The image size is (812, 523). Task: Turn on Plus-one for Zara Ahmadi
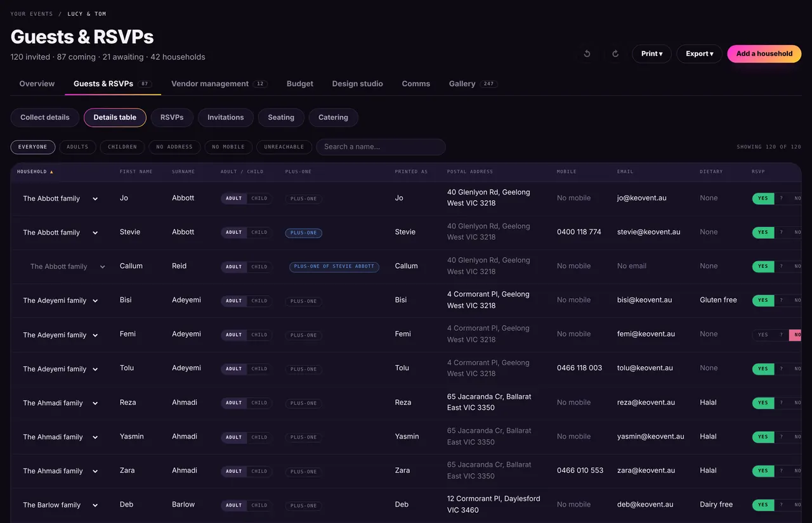coord(303,472)
